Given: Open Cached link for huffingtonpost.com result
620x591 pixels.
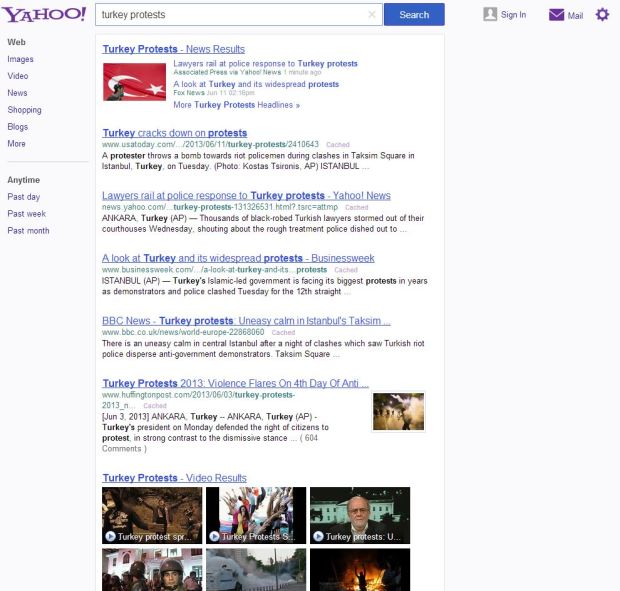Looking at the screenshot, I should [155, 406].
